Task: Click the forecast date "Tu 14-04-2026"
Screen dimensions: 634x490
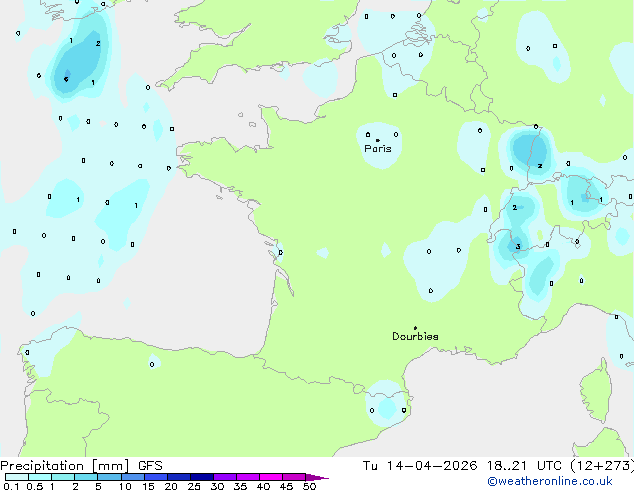Action: [x=420, y=466]
